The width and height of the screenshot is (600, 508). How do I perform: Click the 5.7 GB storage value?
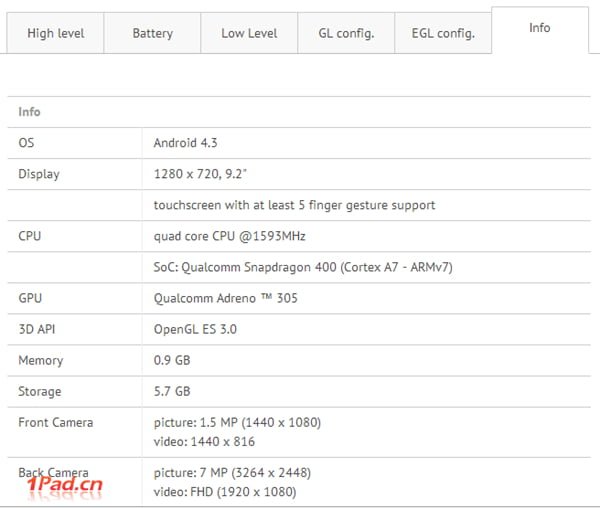click(172, 391)
